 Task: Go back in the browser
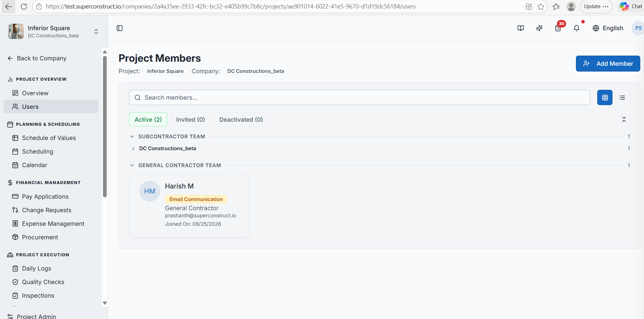click(8, 6)
